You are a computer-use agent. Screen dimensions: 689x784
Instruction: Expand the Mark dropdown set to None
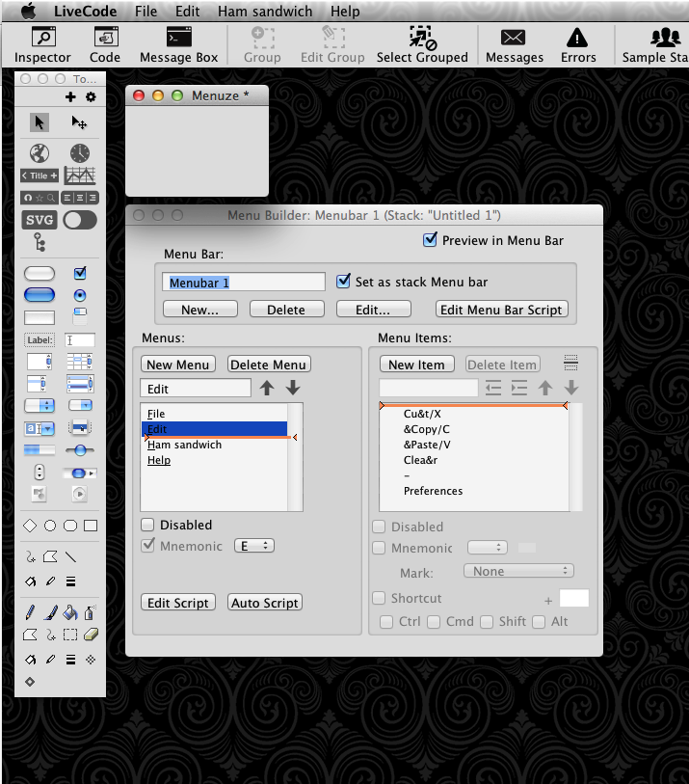(517, 571)
